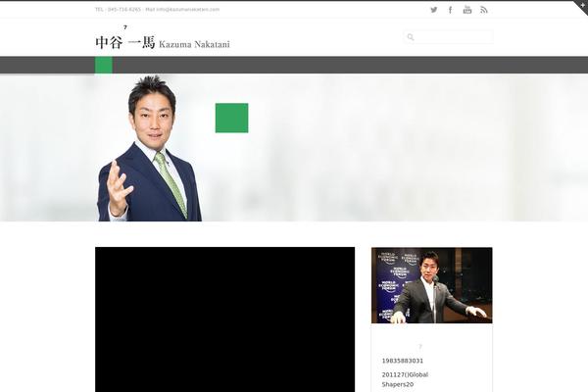
Task: Open the Facebook page icon
Action: pos(450,10)
